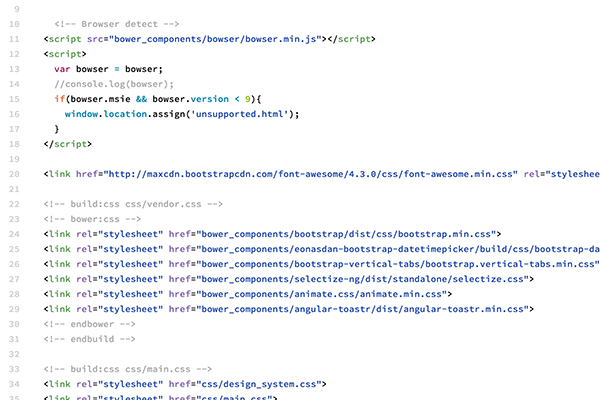The height and width of the screenshot is (400, 600).
Task: Click line number 20 in the gutter
Action: click(14, 174)
